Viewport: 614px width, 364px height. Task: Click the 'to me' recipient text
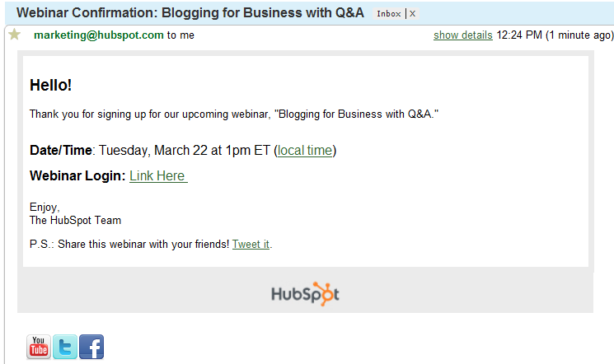pyautogui.click(x=180, y=35)
